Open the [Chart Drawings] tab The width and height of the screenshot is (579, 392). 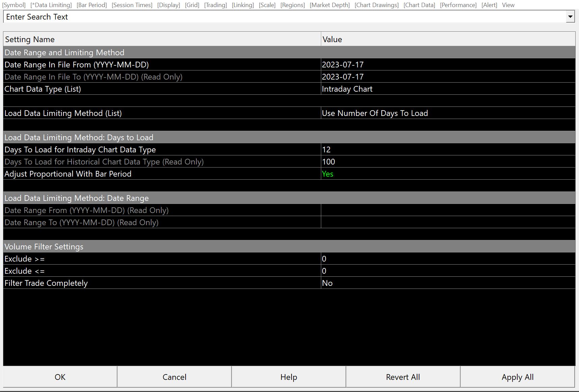[377, 5]
